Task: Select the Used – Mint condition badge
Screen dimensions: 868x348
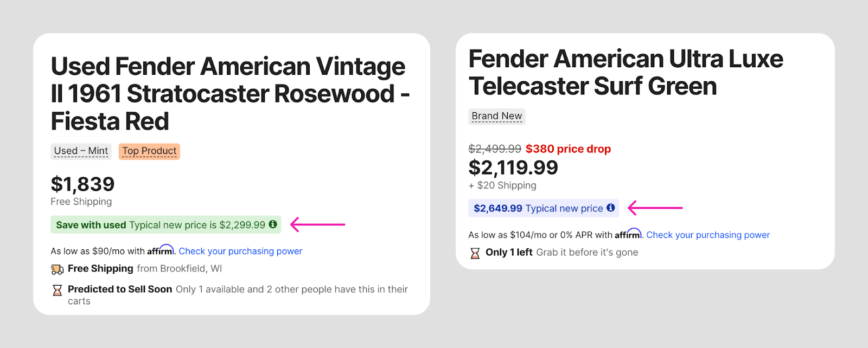Action: 81,151
